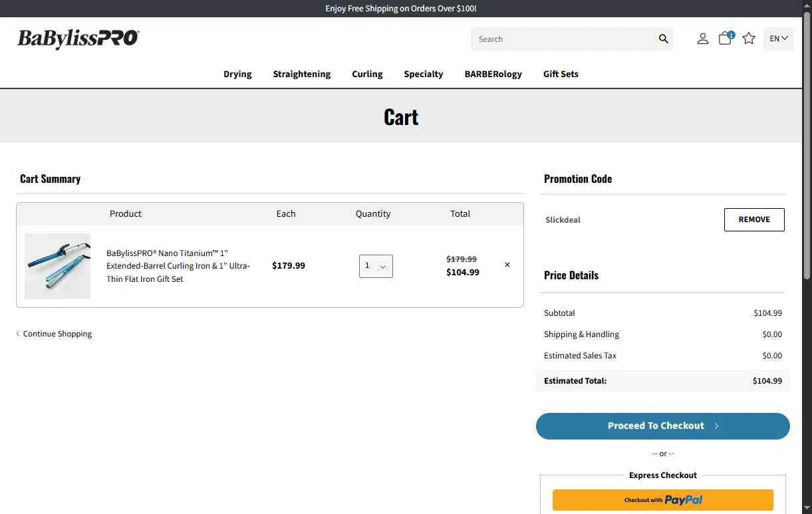The height and width of the screenshot is (514, 812).
Task: Open the Straightening menu
Action: [302, 74]
